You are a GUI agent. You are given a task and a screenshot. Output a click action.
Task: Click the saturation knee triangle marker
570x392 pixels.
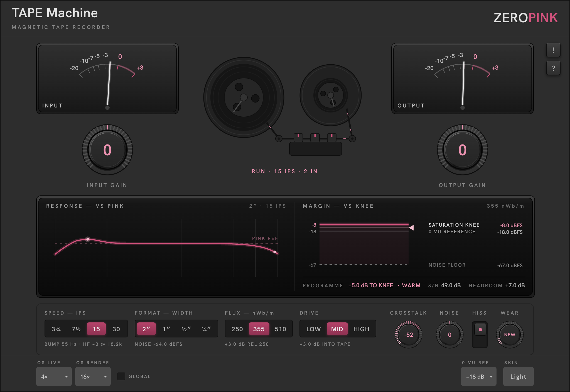tap(411, 228)
